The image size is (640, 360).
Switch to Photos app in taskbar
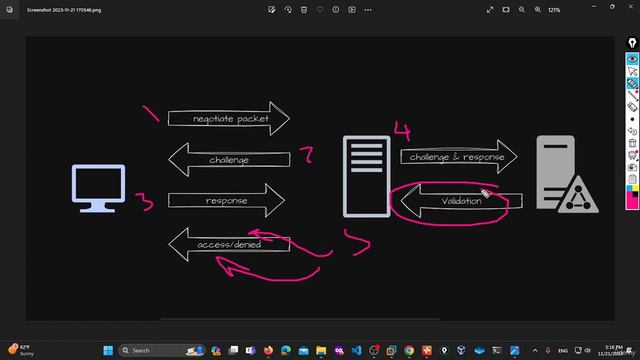514,350
